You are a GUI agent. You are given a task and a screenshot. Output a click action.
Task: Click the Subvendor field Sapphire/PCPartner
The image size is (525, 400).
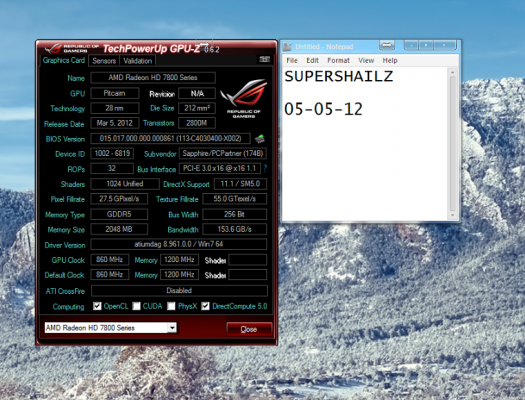(x=223, y=154)
